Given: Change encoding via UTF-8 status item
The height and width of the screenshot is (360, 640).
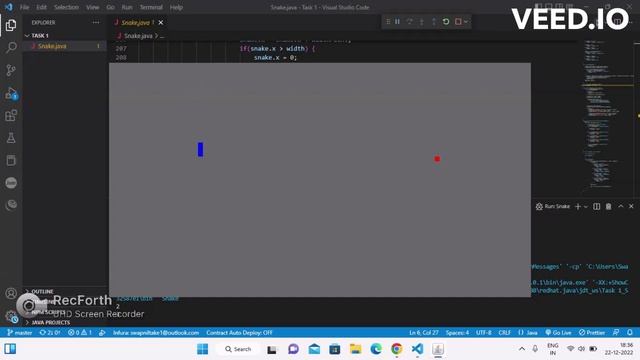Looking at the screenshot, I should point(484,333).
